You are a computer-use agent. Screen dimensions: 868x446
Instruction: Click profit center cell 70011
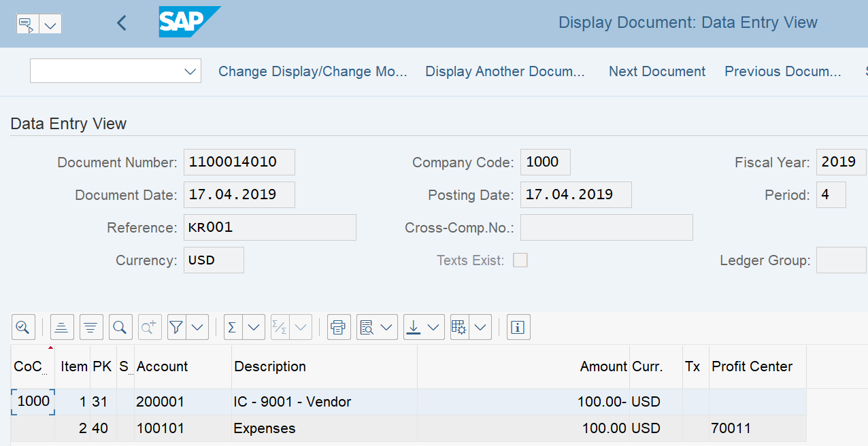(758, 428)
